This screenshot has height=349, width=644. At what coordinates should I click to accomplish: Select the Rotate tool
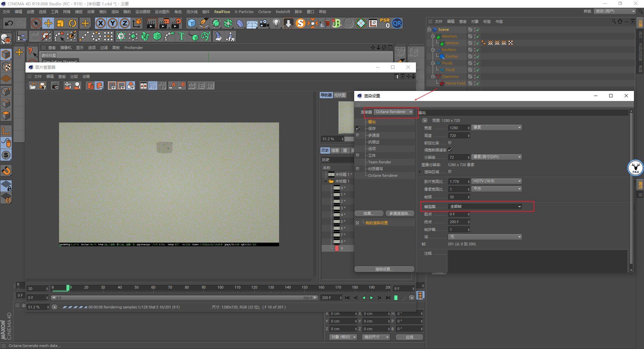click(72, 23)
